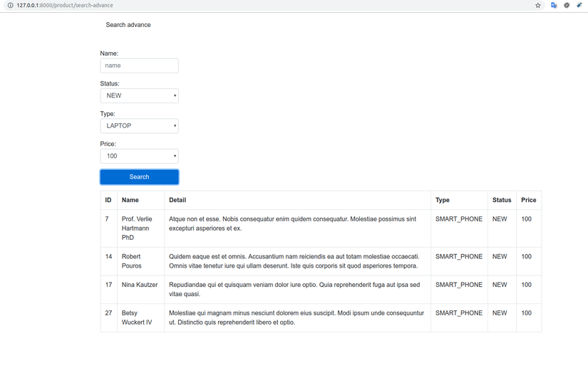Expand the Type dropdown showing LAPTOP
The height and width of the screenshot is (368, 588).
click(x=139, y=126)
